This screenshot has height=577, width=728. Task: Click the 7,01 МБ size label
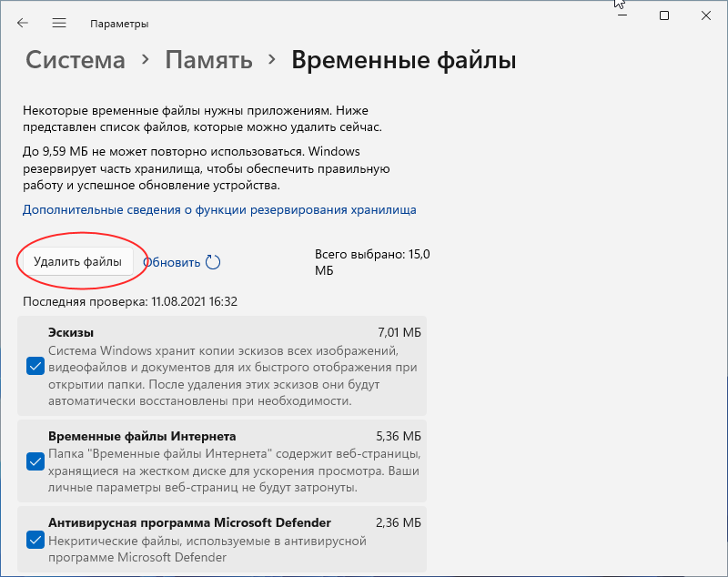399,332
